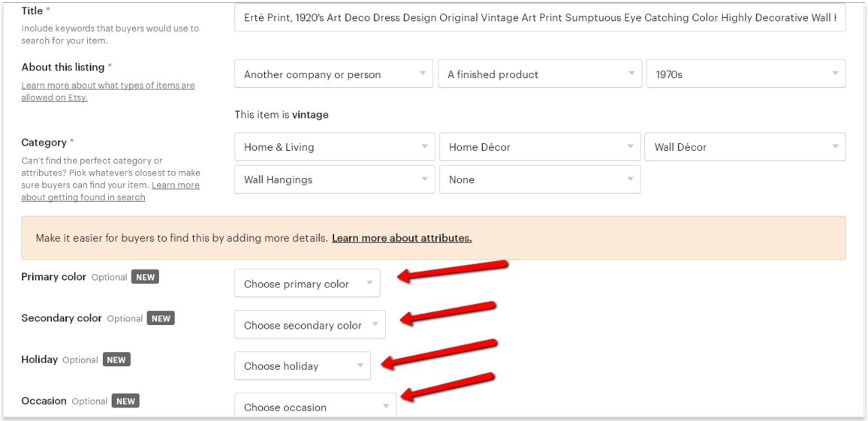
Task: Open the 1970s date dropdown
Action: 746,74
